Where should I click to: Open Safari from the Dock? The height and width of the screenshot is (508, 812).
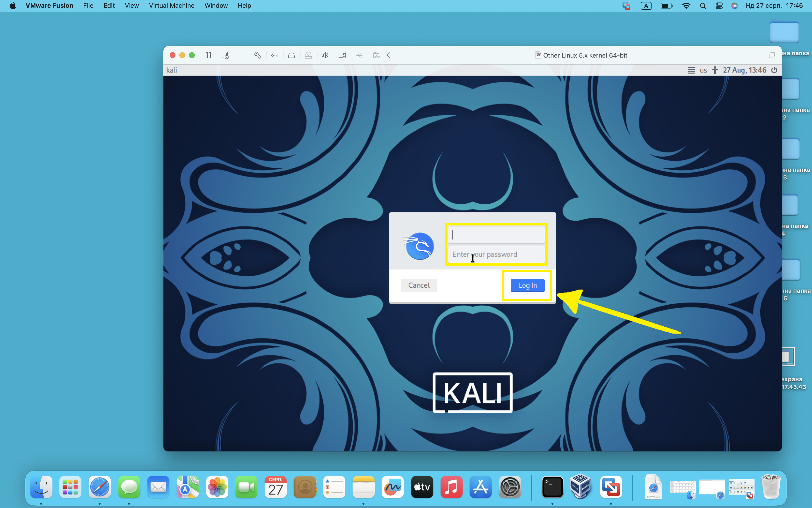[x=100, y=487]
